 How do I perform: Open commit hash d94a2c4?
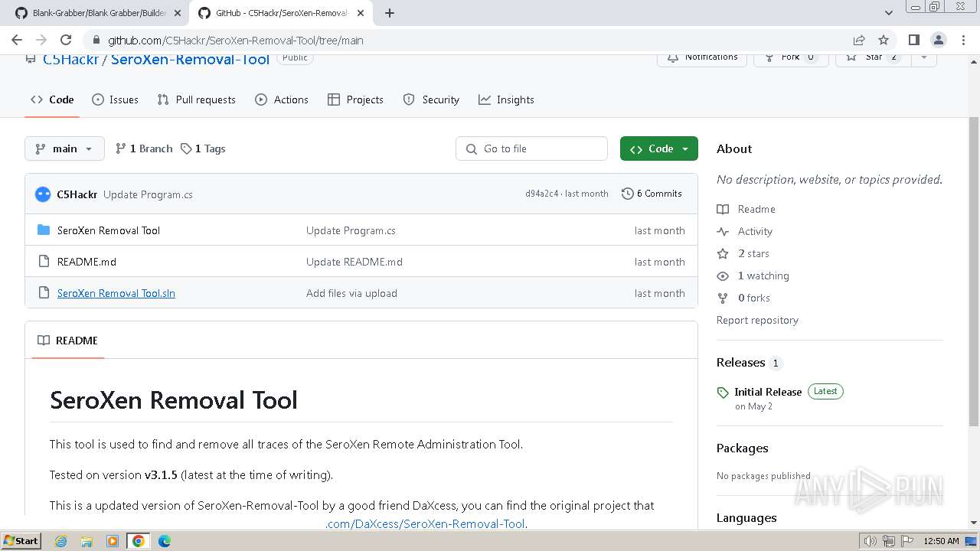point(541,194)
